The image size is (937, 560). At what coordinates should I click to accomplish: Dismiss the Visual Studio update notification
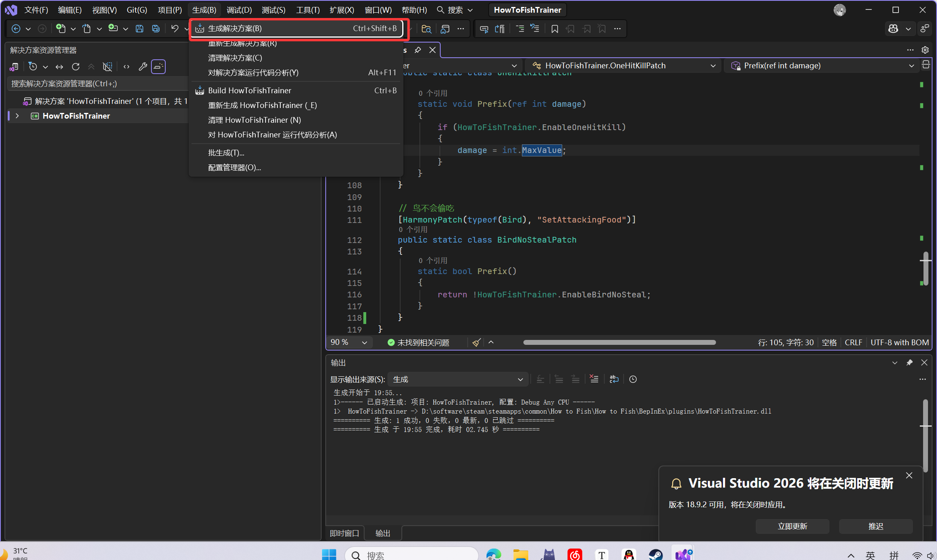coord(909,475)
